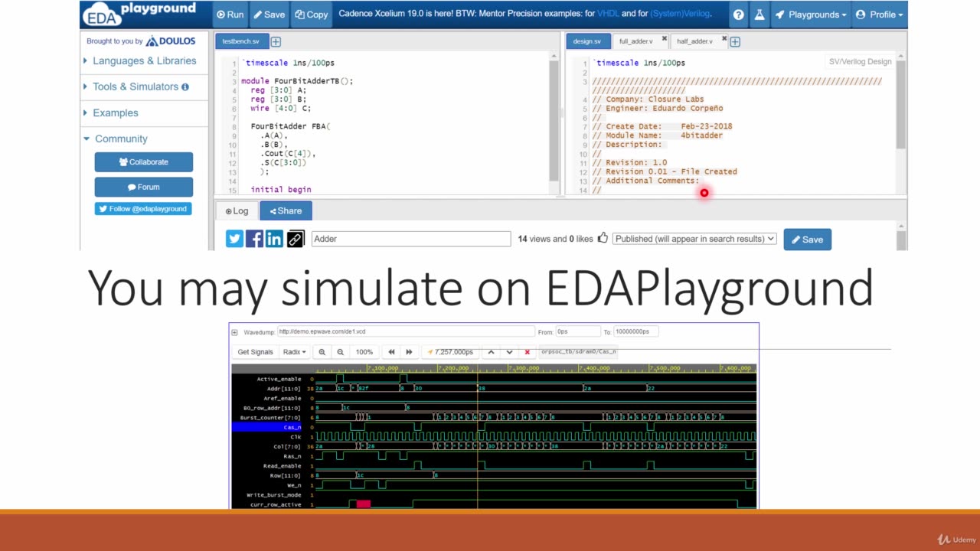Screen dimensions: 980x551
Task: Open the Published visibility dropdown
Action: tap(694, 239)
